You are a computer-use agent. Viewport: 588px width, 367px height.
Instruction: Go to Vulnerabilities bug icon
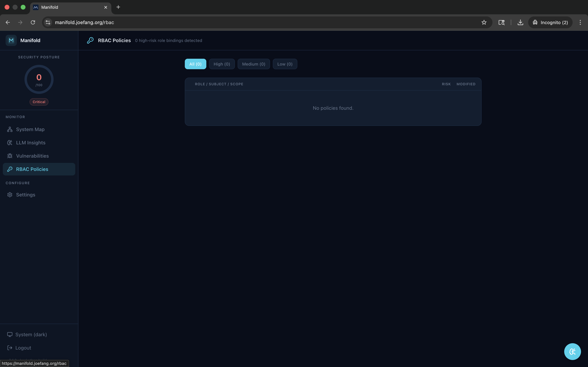coord(10,156)
